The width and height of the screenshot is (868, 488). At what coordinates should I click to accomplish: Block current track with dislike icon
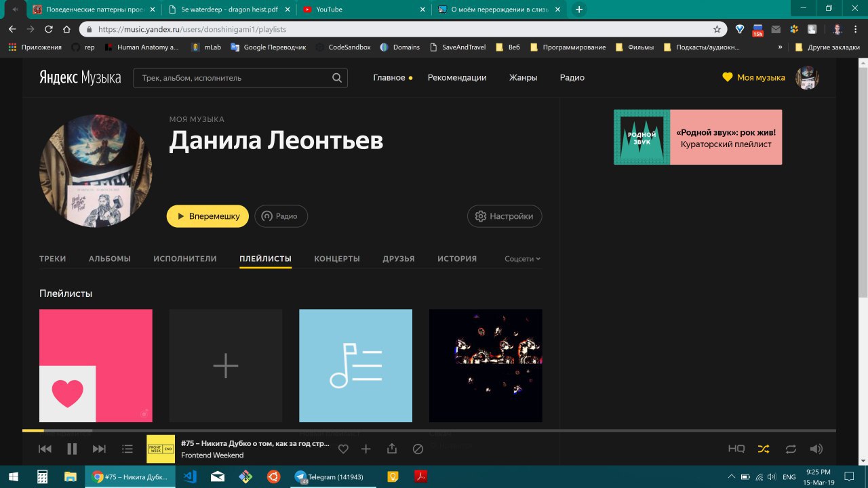coord(418,449)
